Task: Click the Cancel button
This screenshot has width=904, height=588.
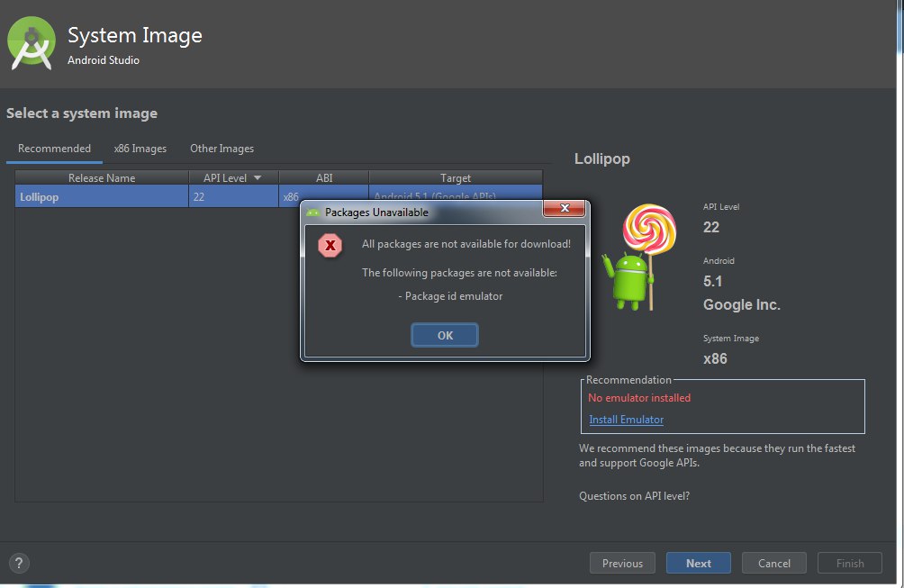Action: (773, 563)
